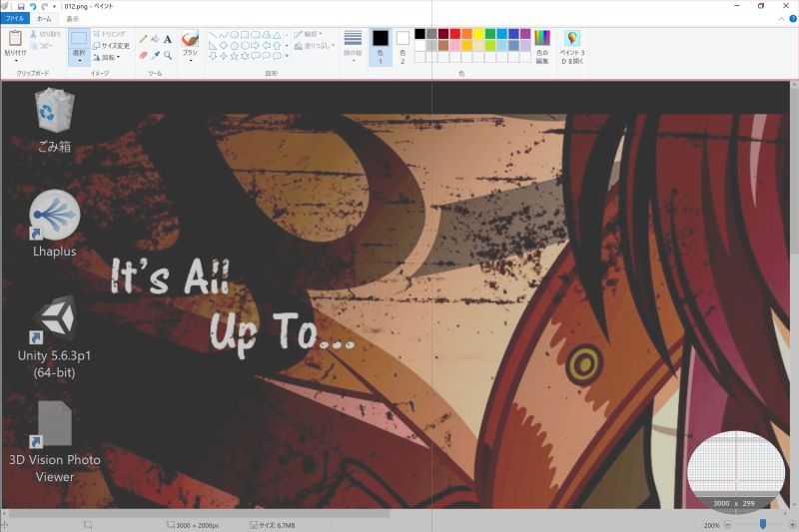799x532 pixels.
Task: Pick the red palette color
Action: [455, 34]
